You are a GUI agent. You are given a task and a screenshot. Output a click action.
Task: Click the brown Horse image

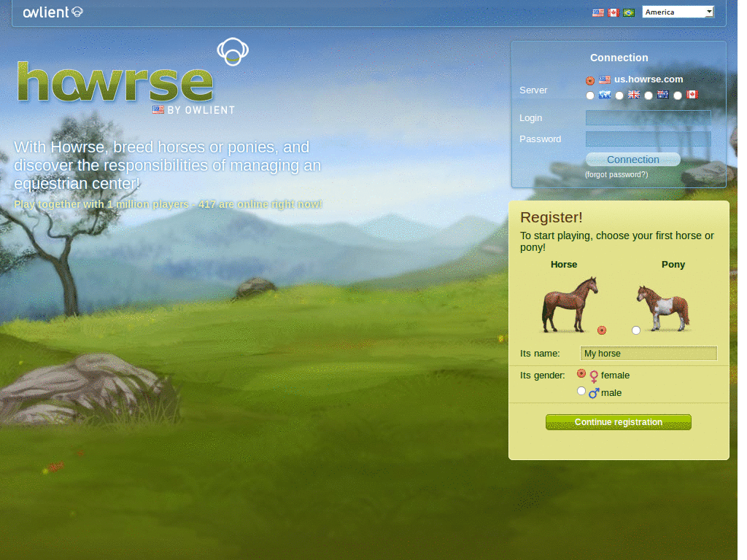click(x=570, y=304)
